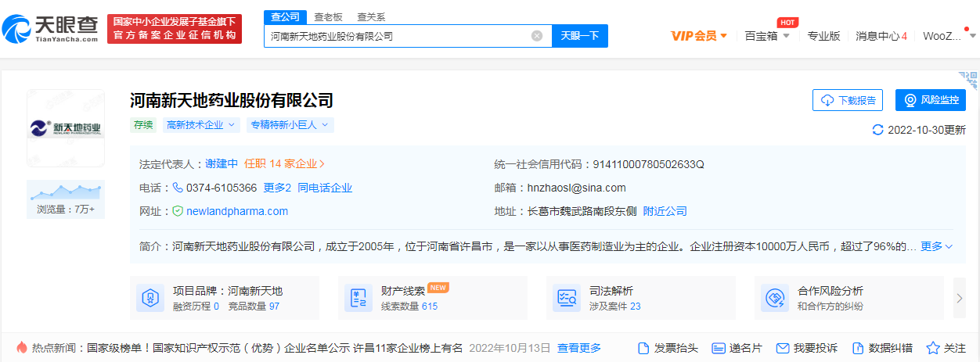The width and height of the screenshot is (980, 362).
Task: Open legal representative 谢建中 link
Action: click(x=222, y=164)
